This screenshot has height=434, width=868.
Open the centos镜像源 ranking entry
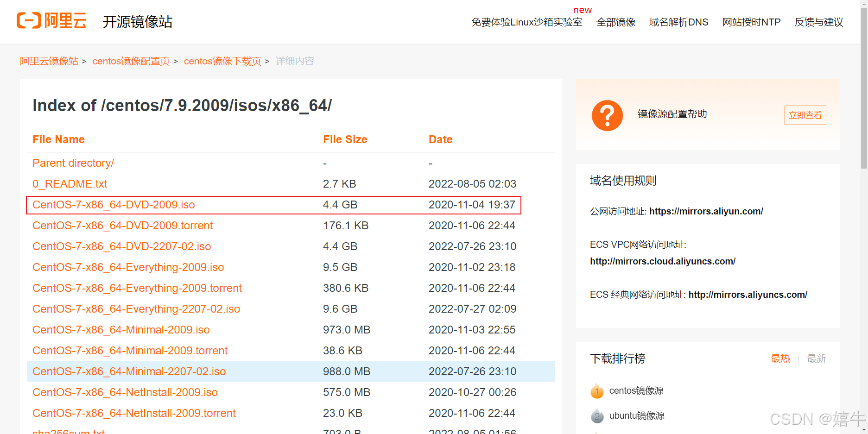click(636, 390)
